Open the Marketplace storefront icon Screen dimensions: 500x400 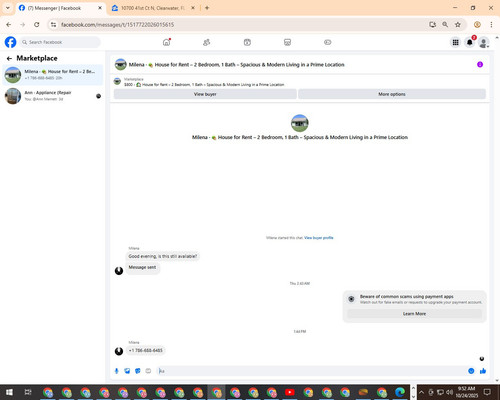tap(287, 42)
